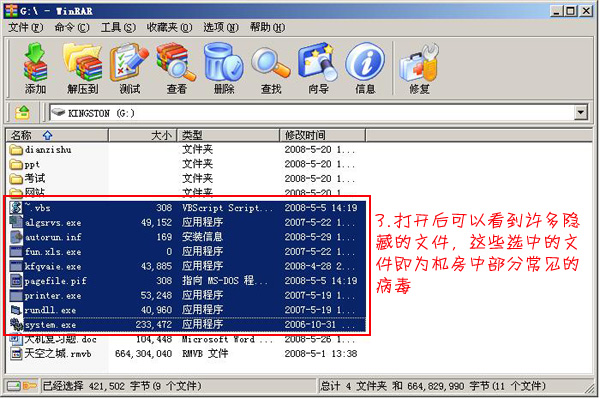The width and height of the screenshot is (600, 398).
Task: Open the 文件(F) menu
Action: point(26,28)
